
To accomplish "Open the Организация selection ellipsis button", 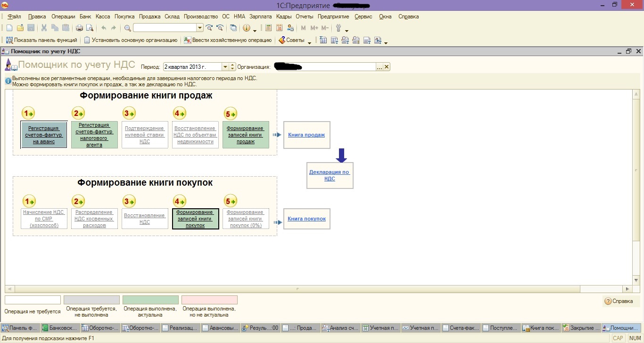I will [380, 67].
